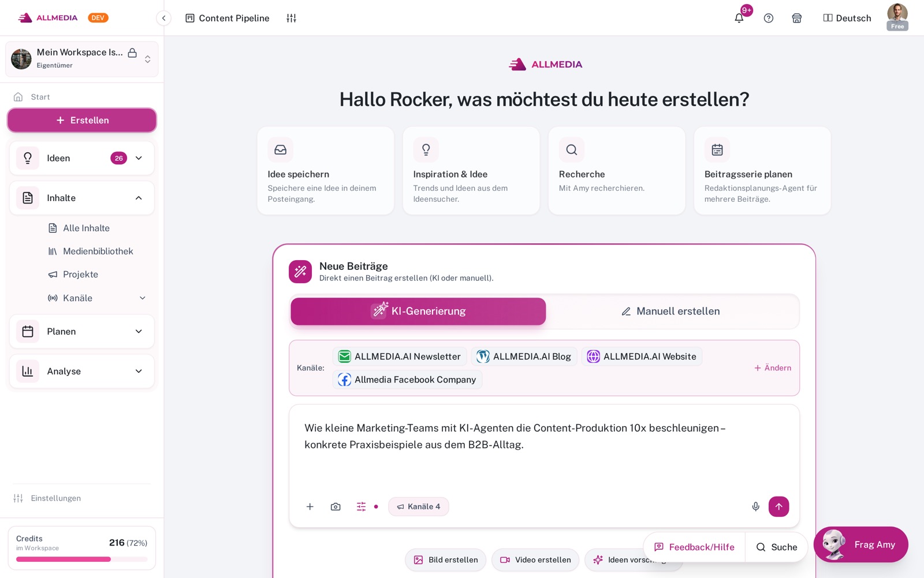The width and height of the screenshot is (924, 578).
Task: Open the options sliders icon in composer
Action: pyautogui.click(x=361, y=506)
